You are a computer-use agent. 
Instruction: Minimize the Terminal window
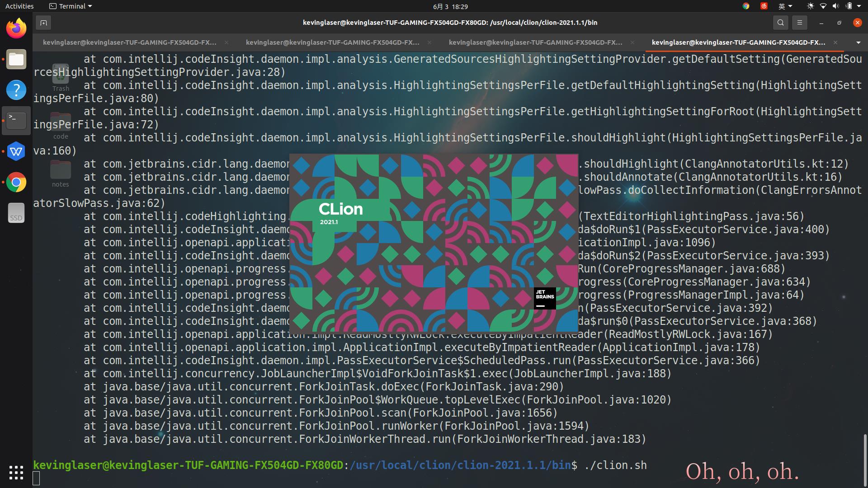[x=821, y=23]
